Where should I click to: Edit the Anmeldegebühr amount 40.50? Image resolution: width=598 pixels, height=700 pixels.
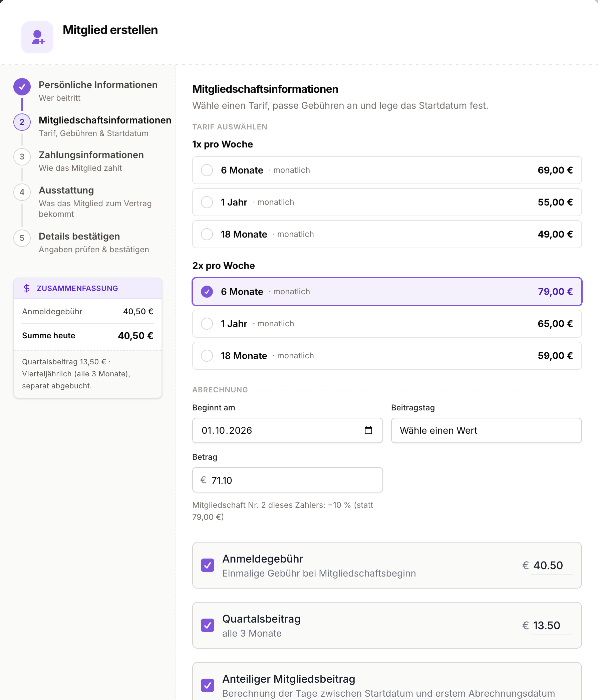(551, 566)
